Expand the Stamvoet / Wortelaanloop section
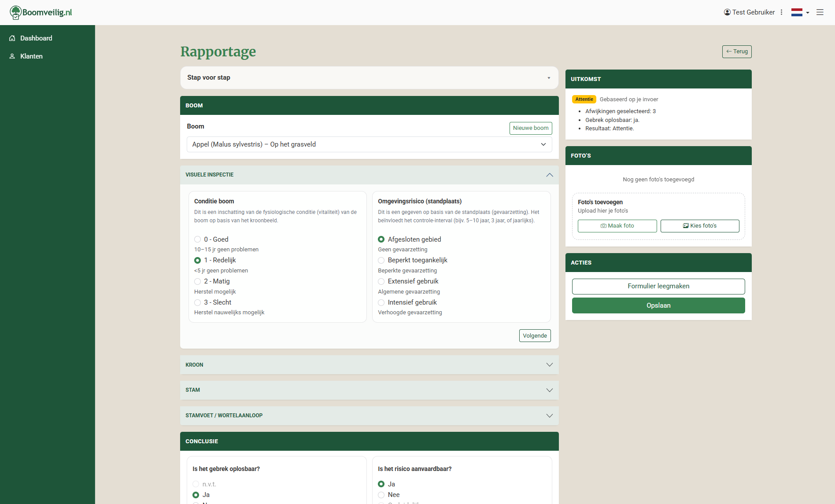Viewport: 835px width, 504px height. 369,416
